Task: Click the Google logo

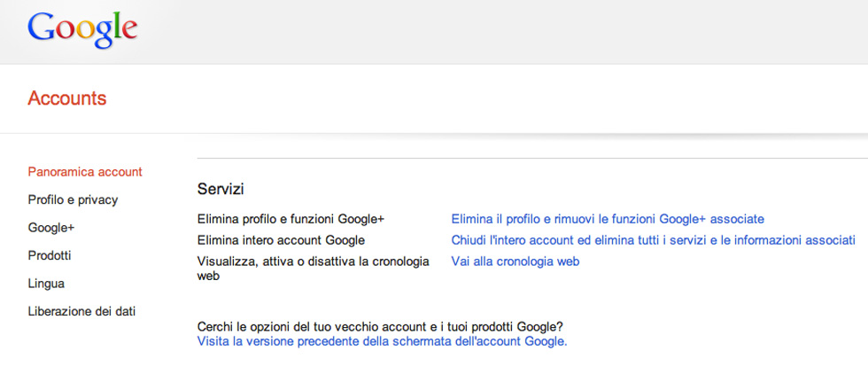Action: point(82,29)
